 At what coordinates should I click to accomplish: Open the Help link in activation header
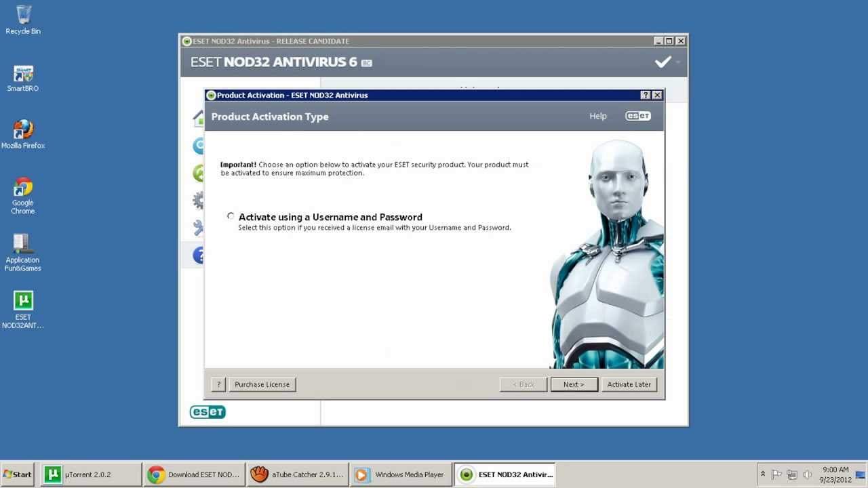coord(598,116)
